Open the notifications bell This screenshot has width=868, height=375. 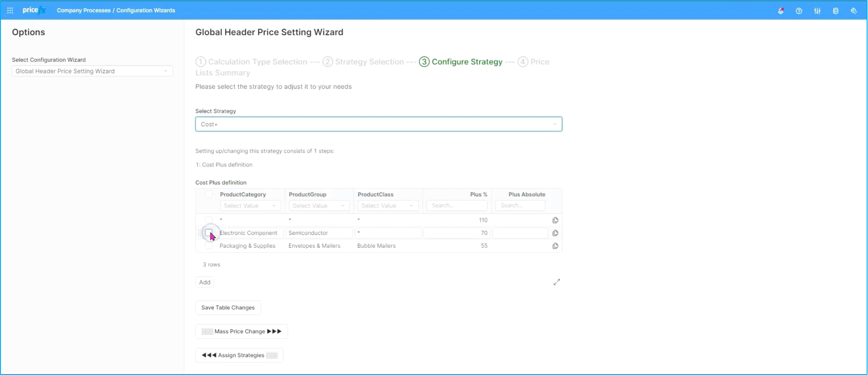[781, 11]
